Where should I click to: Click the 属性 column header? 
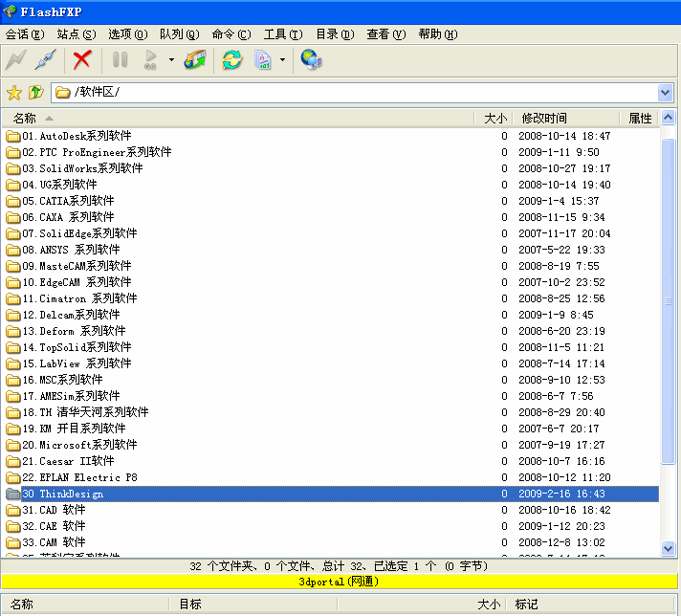point(639,119)
